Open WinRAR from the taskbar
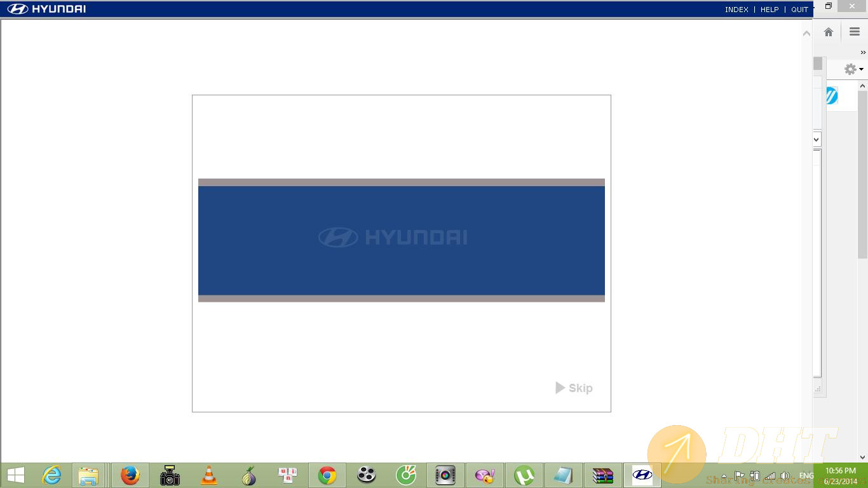Viewport: 868px width, 488px height. [603, 475]
